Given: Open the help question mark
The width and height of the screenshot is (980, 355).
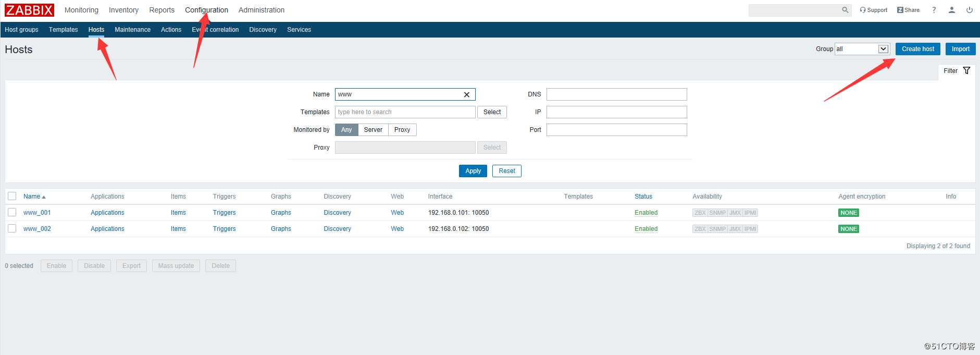Looking at the screenshot, I should click(934, 10).
